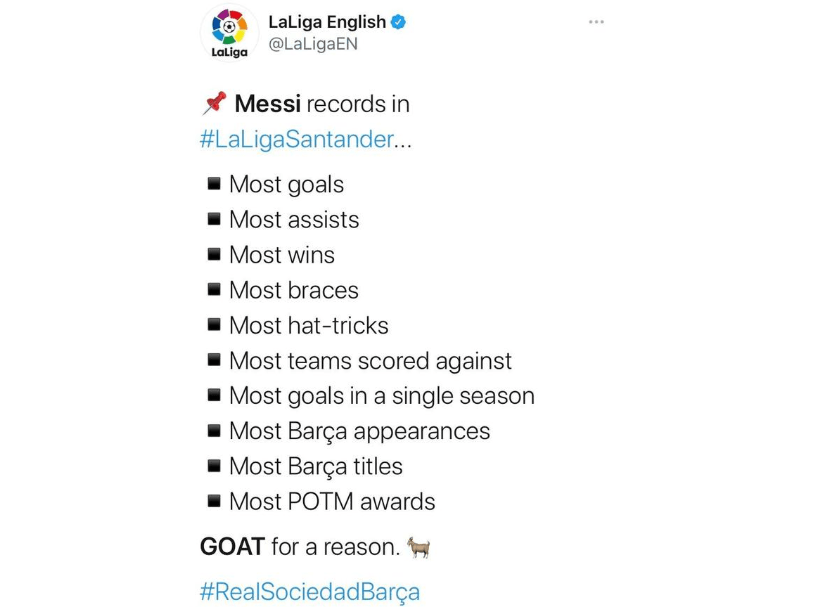This screenshot has width=825, height=615.
Task: Click the bold GOAT text
Action: coord(232,547)
